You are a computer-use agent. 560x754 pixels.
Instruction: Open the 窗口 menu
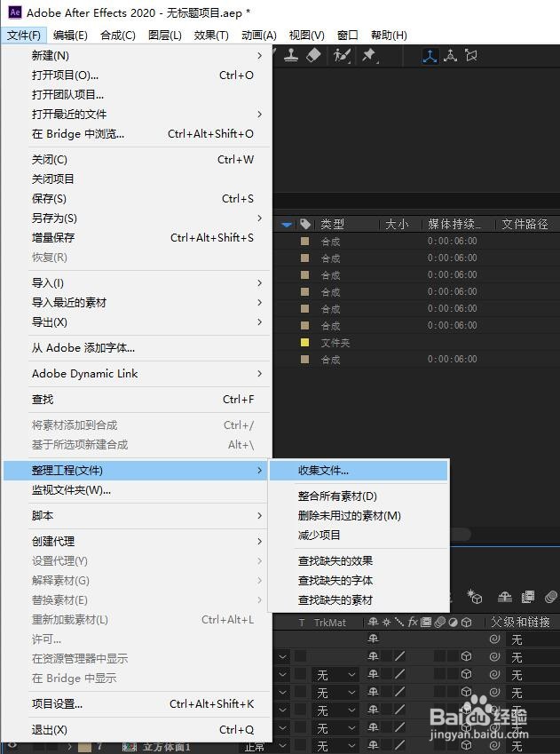(x=347, y=36)
